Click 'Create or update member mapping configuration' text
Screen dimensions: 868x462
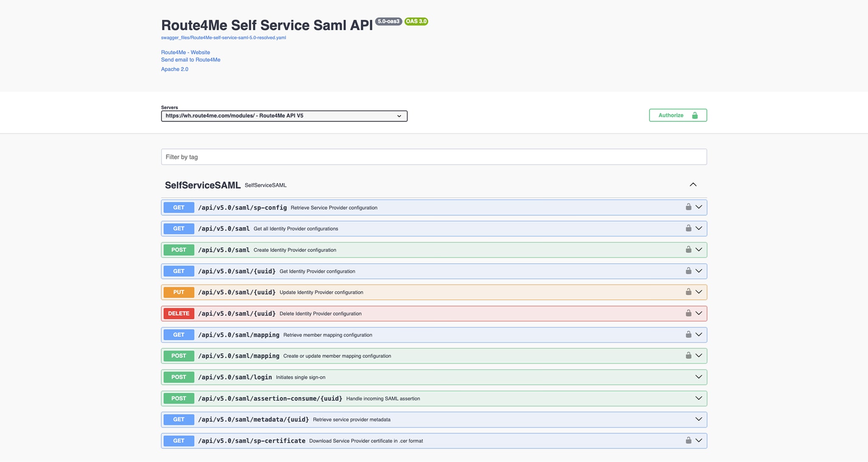(337, 356)
